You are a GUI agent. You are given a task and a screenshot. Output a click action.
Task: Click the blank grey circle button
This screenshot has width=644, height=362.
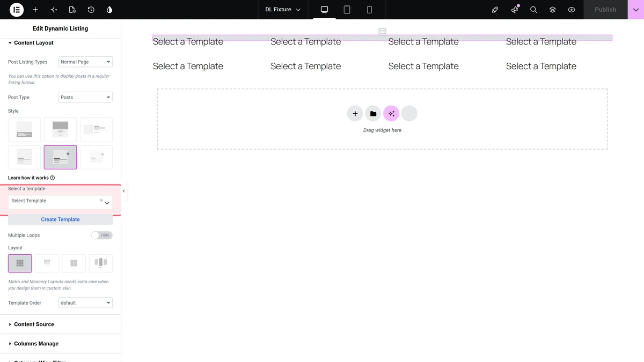click(x=409, y=114)
